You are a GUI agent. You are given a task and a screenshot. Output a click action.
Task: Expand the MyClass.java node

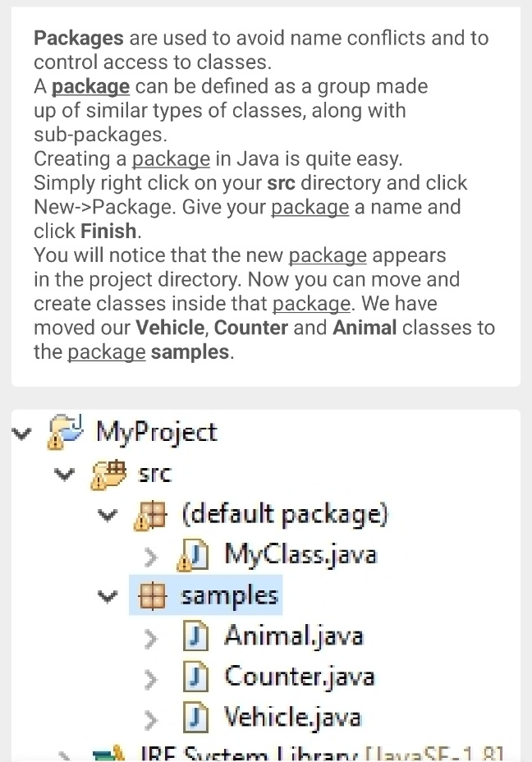(x=151, y=557)
